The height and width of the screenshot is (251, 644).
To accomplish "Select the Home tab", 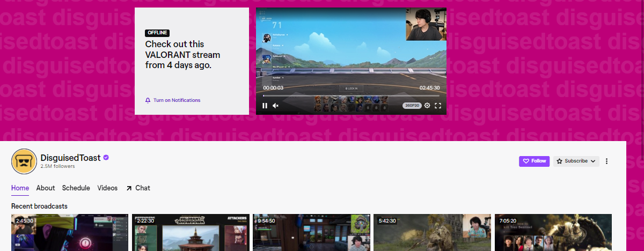I will (x=20, y=188).
